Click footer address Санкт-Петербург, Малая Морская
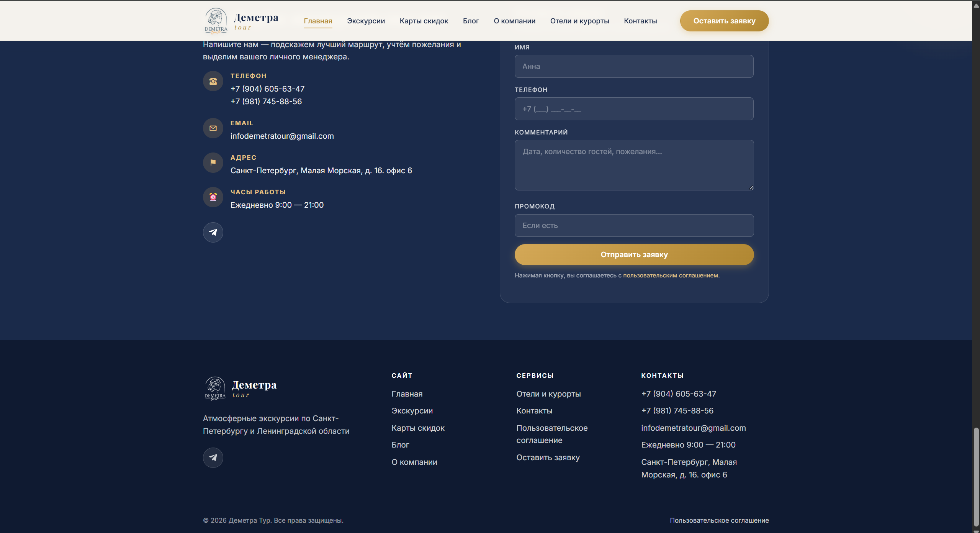This screenshot has width=980, height=533. pyautogui.click(x=689, y=468)
